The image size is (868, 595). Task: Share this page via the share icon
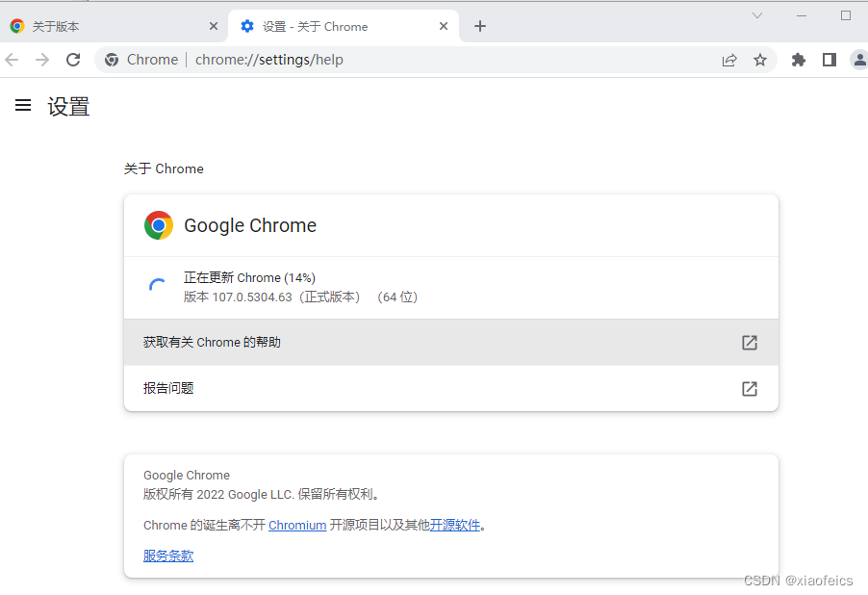point(729,60)
